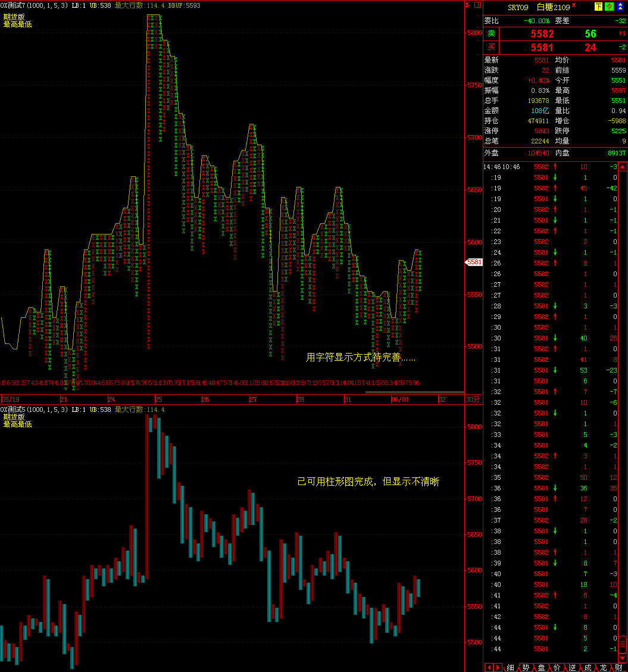Click the tick list scrollbar thumb
The height and width of the screenshot is (672, 628).
(622, 643)
